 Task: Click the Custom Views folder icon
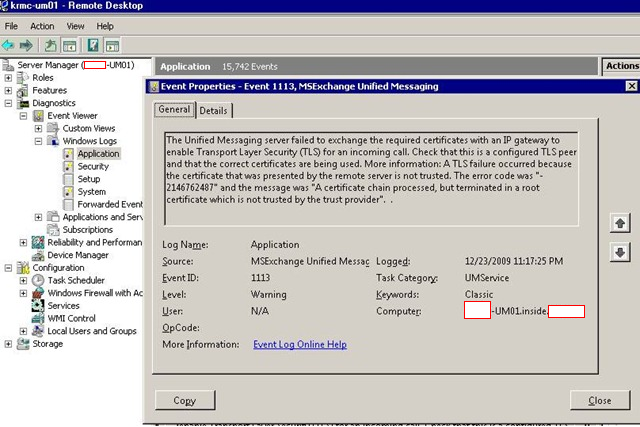tap(53, 129)
